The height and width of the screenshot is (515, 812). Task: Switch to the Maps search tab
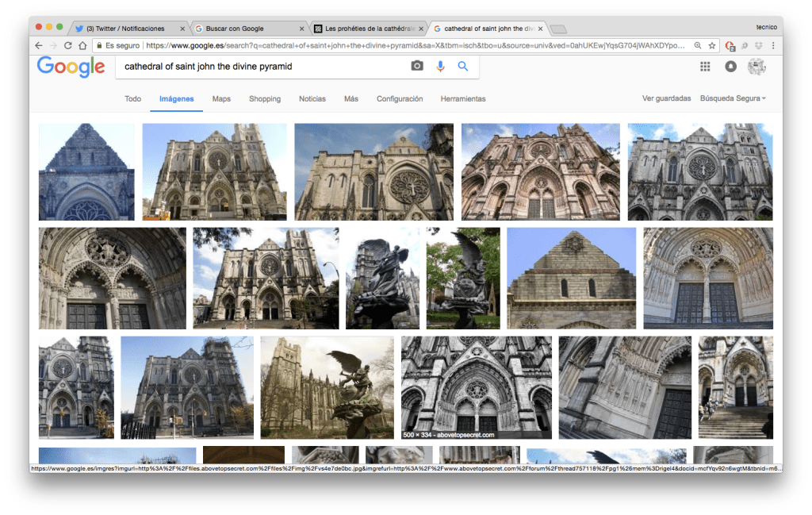(221, 99)
